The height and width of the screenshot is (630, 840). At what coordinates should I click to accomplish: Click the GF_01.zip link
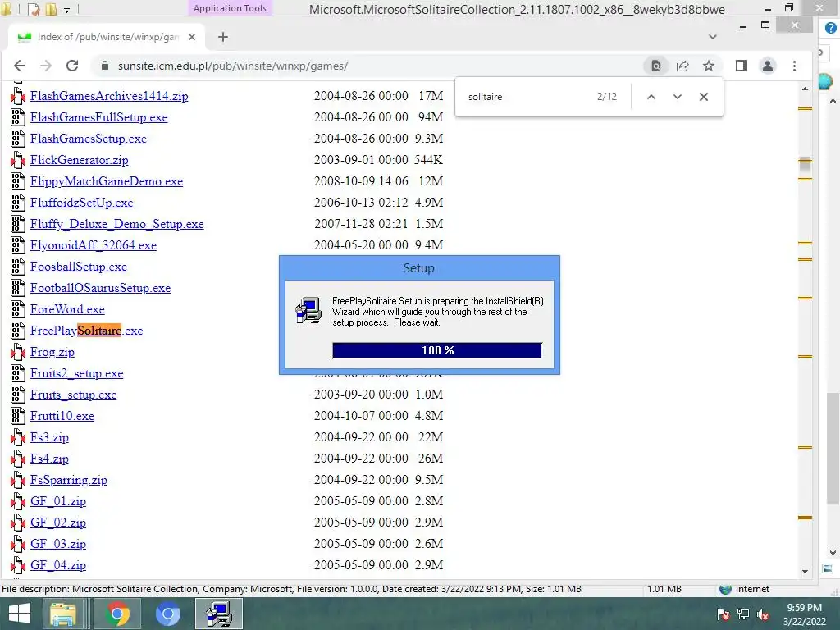[58, 501]
